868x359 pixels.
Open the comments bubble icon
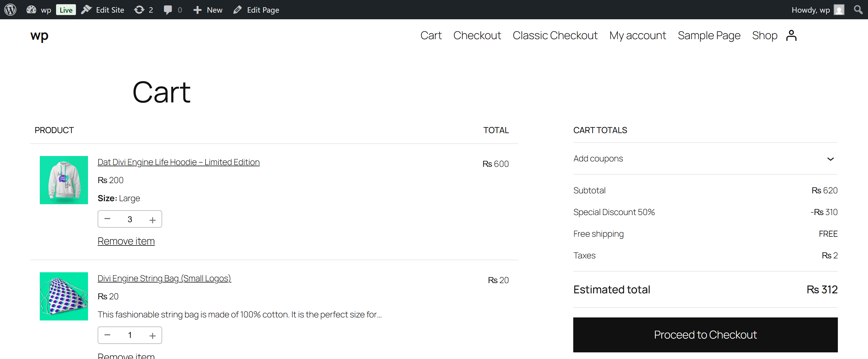[169, 9]
